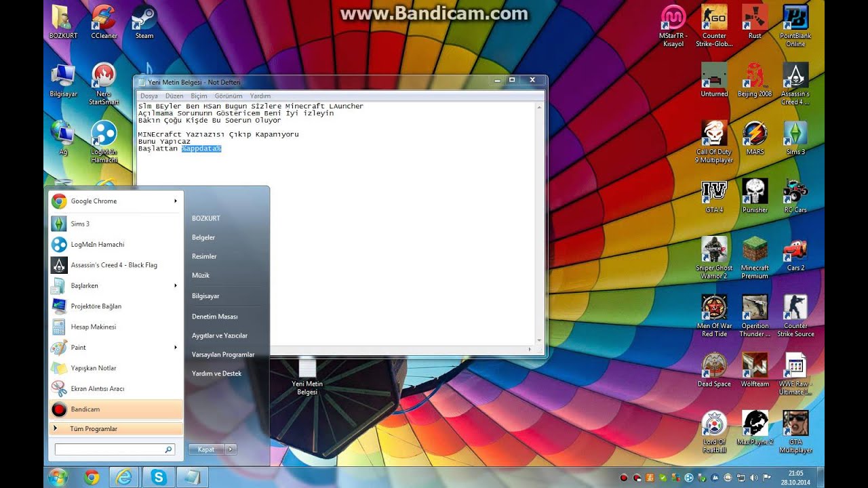The height and width of the screenshot is (488, 868).
Task: Select the Max Payne 2 desktop icon
Action: (755, 428)
